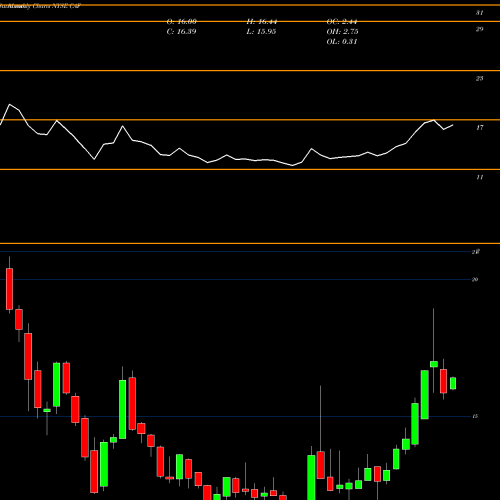Click the peak of the white indicator line near start
The width and height of the screenshot is (500, 500).
coord(9,105)
